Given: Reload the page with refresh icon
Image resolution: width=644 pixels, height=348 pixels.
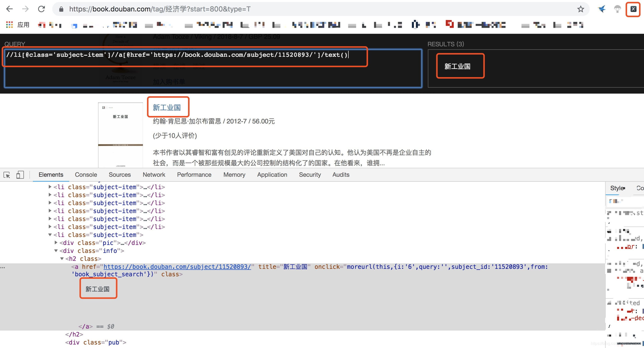Looking at the screenshot, I should coord(41,9).
